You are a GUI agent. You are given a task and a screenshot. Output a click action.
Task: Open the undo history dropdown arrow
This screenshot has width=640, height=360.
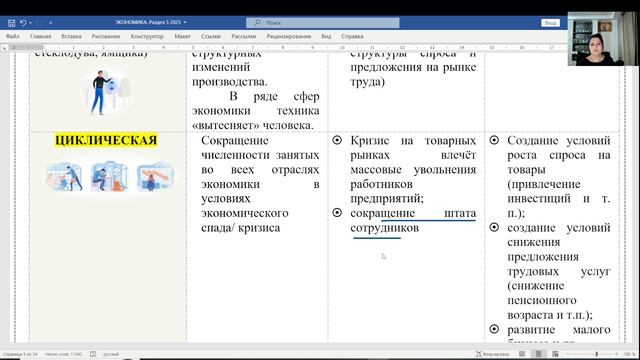[30, 23]
